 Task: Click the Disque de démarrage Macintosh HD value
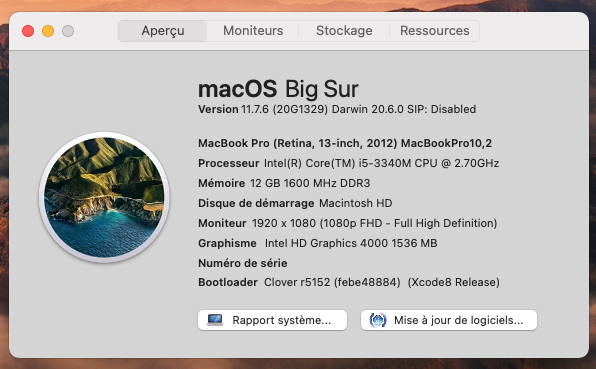click(356, 203)
